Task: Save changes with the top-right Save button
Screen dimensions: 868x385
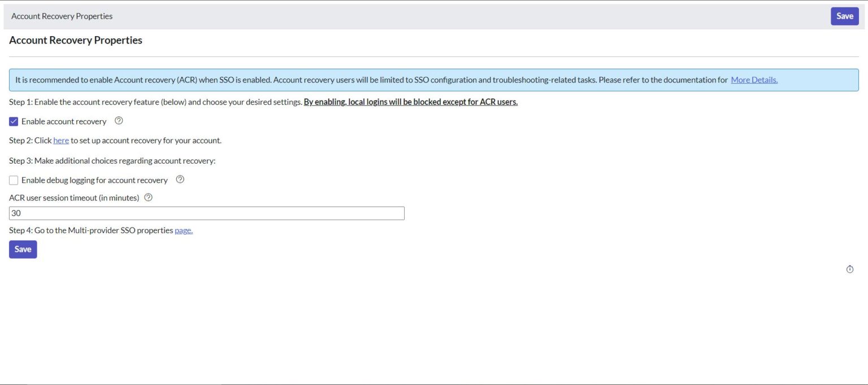Action: pos(844,16)
